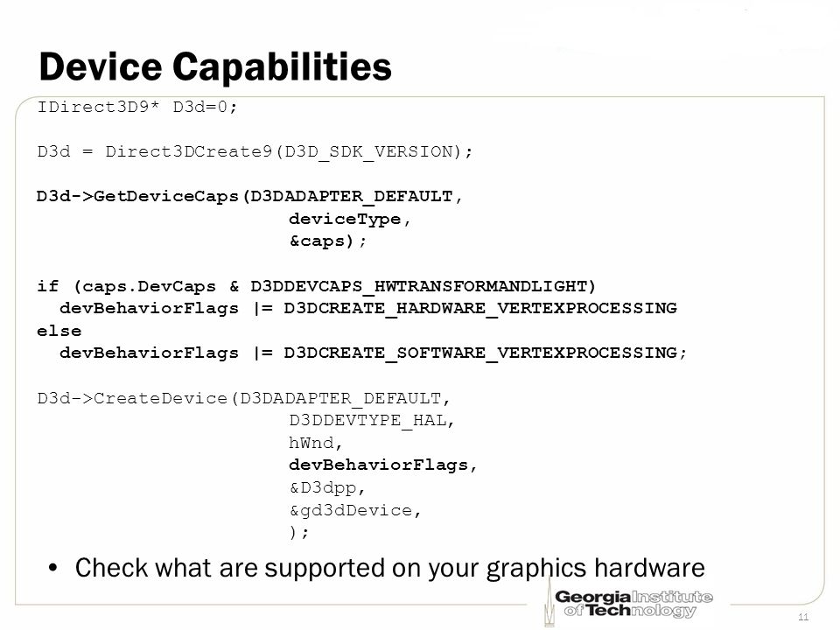Click the Direct3DCreate9 call line
Screen dimensions: 840x630
pos(255,151)
